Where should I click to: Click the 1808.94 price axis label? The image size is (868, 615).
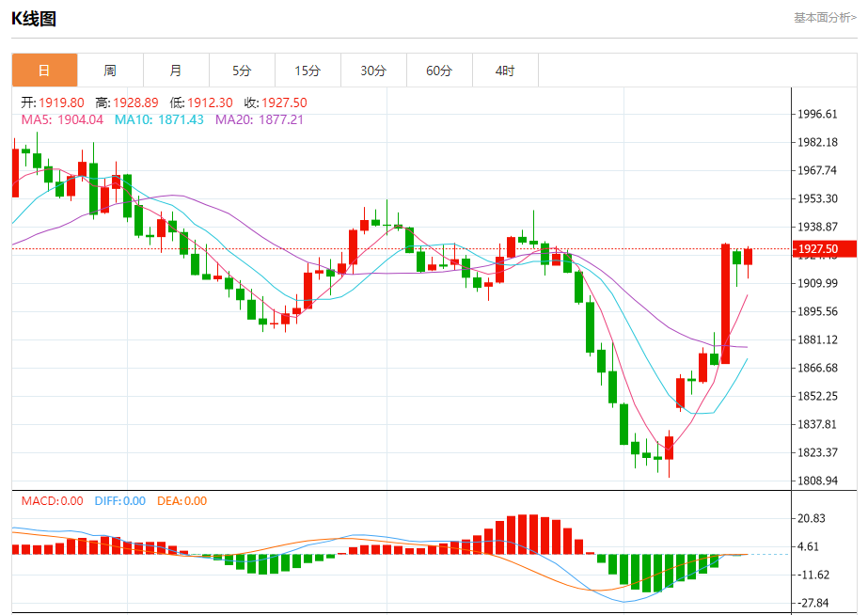(x=817, y=481)
